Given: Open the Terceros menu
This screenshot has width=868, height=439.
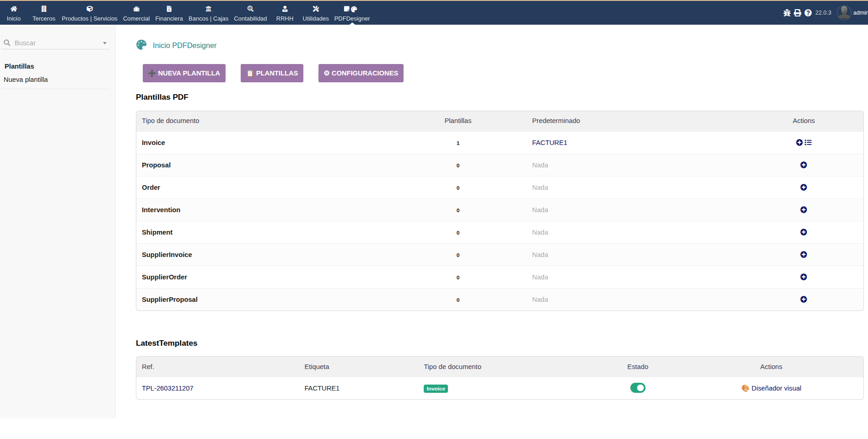Looking at the screenshot, I should click(x=44, y=13).
